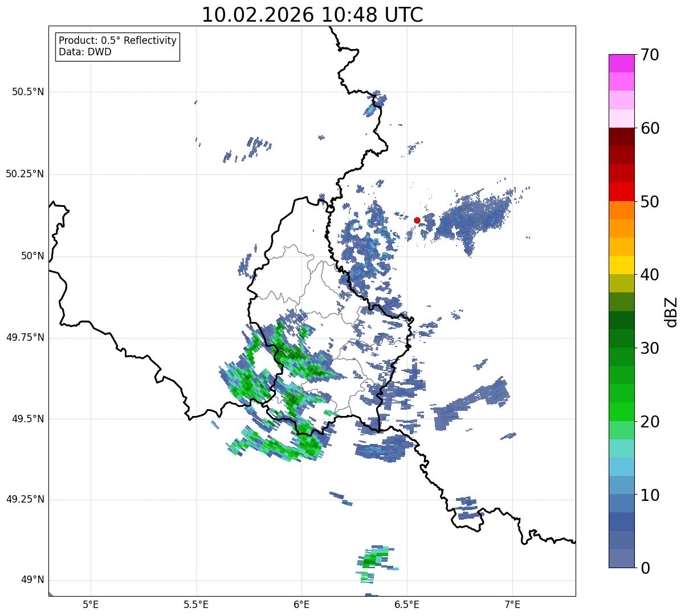685x616 pixels.
Task: Click the 50.25°N latitude label
Action: [x=25, y=174]
